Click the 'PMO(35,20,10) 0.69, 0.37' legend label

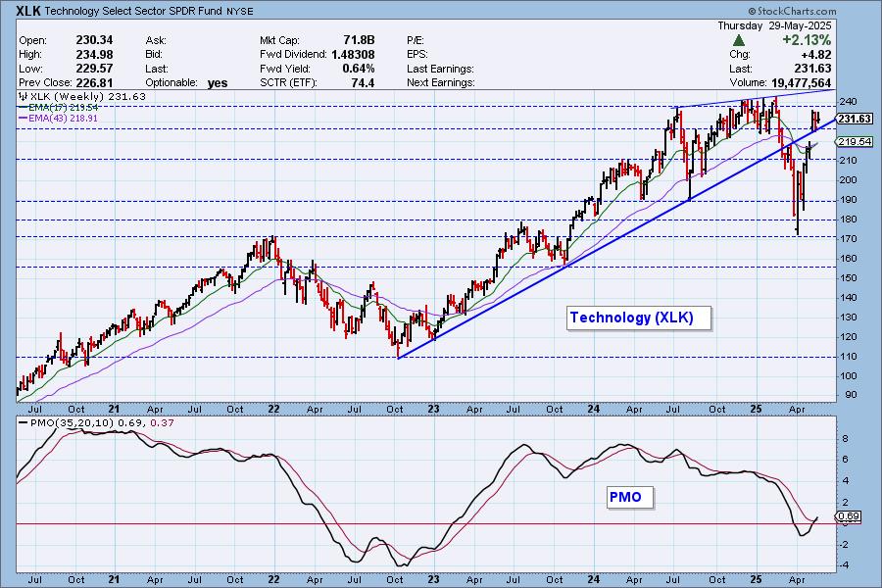pos(102,423)
